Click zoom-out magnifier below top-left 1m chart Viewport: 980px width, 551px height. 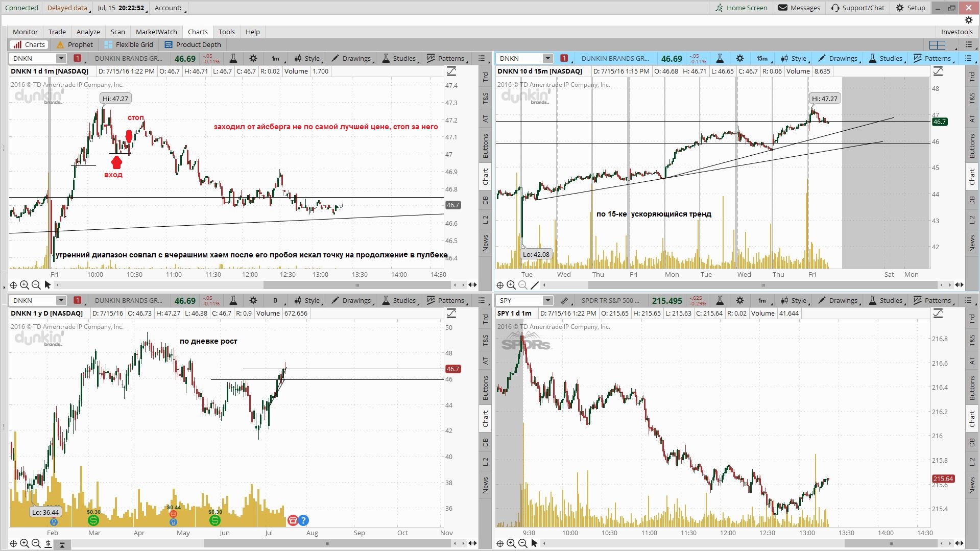pos(36,285)
